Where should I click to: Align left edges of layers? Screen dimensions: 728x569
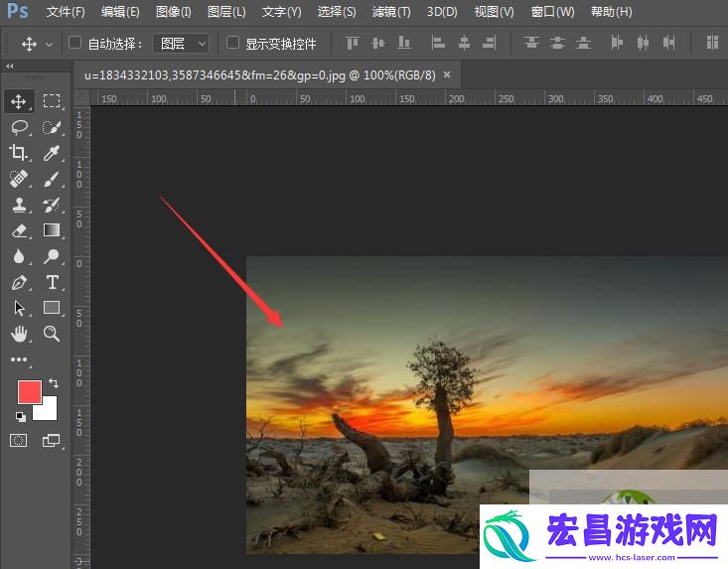click(x=438, y=43)
